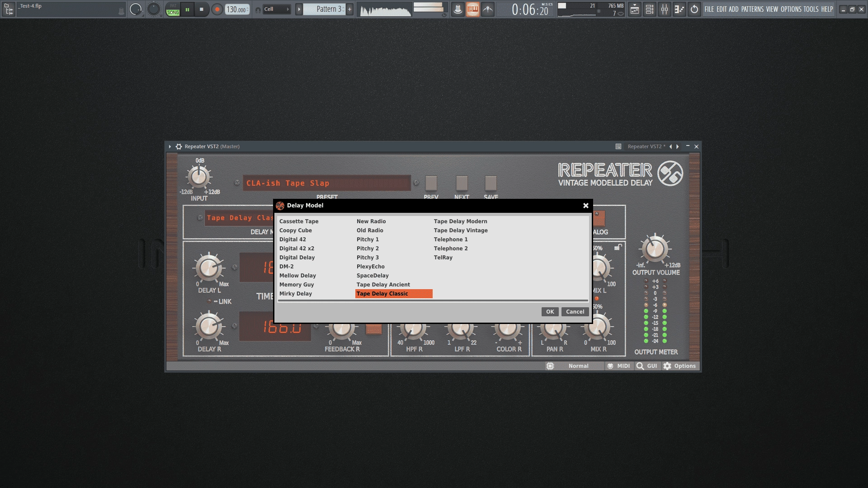This screenshot has width=868, height=488.
Task: Open the HELP menu
Action: point(827,9)
